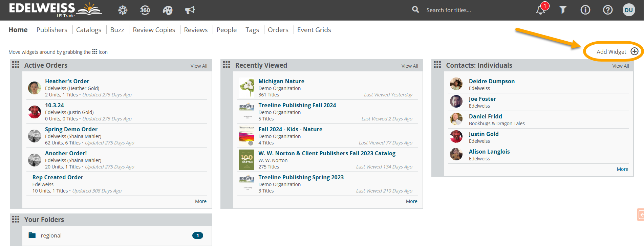Screen dimensions: 644x249
Task: Click the snowflake icon in header
Action: 123,10
